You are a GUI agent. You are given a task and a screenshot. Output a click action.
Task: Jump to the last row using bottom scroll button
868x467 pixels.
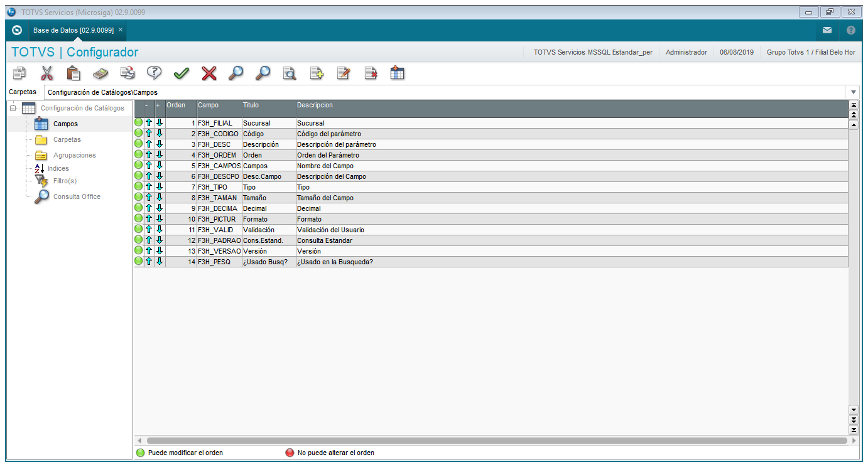pyautogui.click(x=854, y=429)
